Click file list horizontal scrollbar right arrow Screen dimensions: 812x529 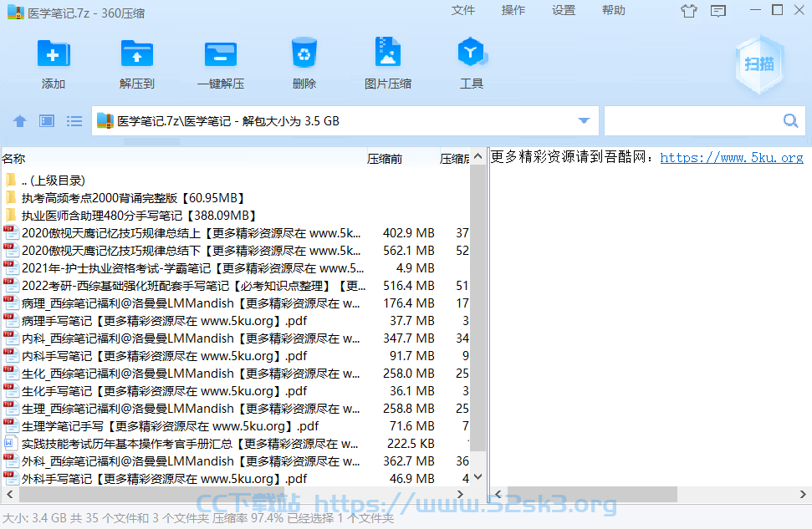point(460,495)
